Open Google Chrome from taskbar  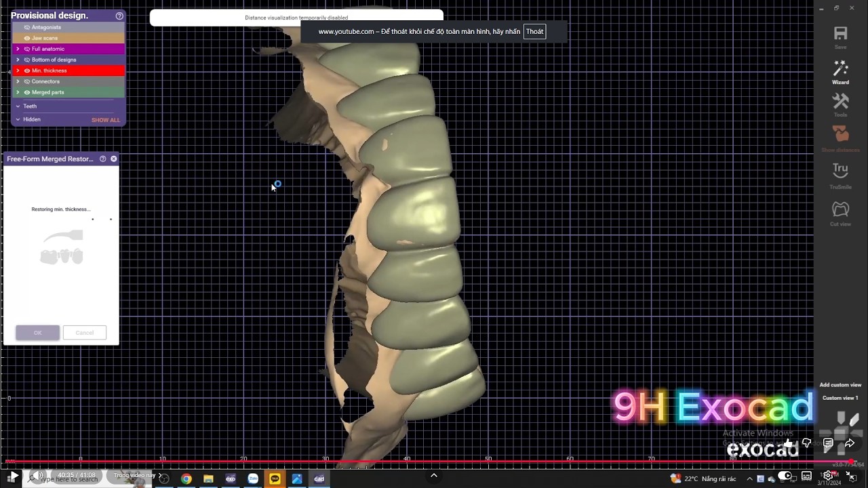click(186, 479)
